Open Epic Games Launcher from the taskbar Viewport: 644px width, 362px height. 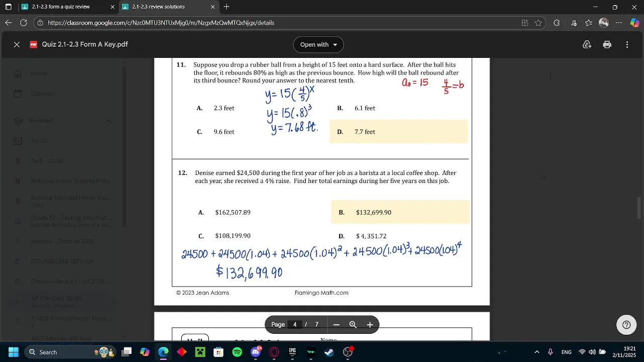292,352
